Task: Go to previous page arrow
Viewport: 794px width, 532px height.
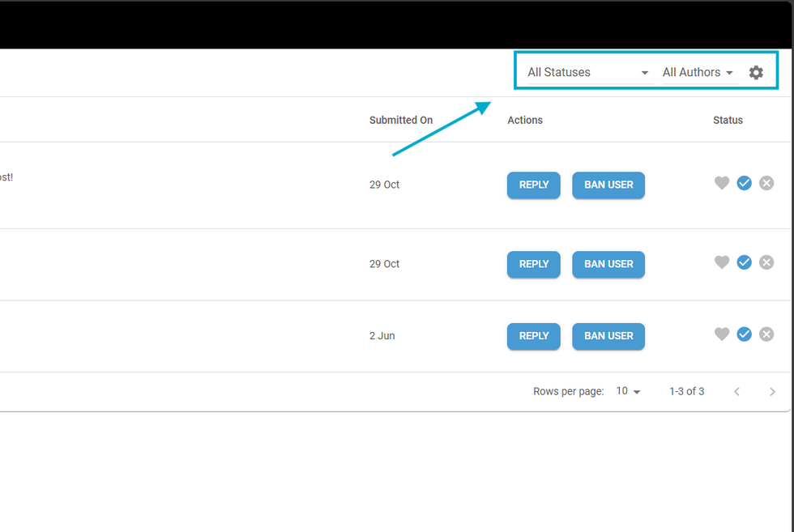Action: (736, 392)
